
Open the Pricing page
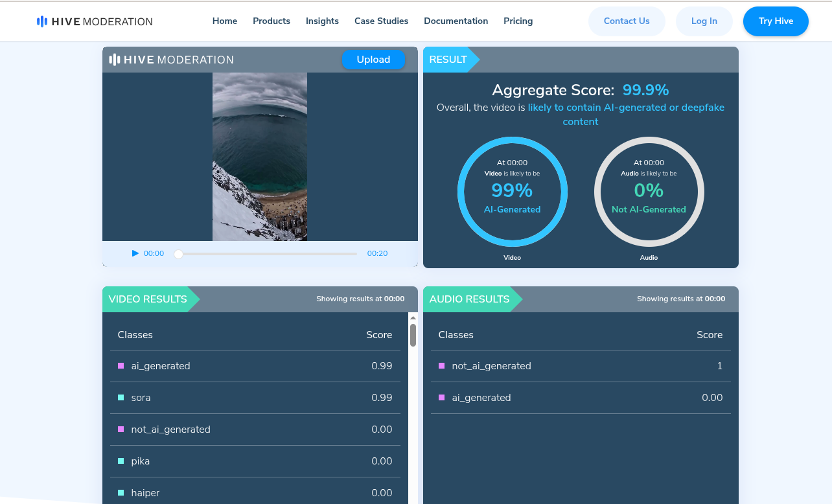(x=518, y=21)
